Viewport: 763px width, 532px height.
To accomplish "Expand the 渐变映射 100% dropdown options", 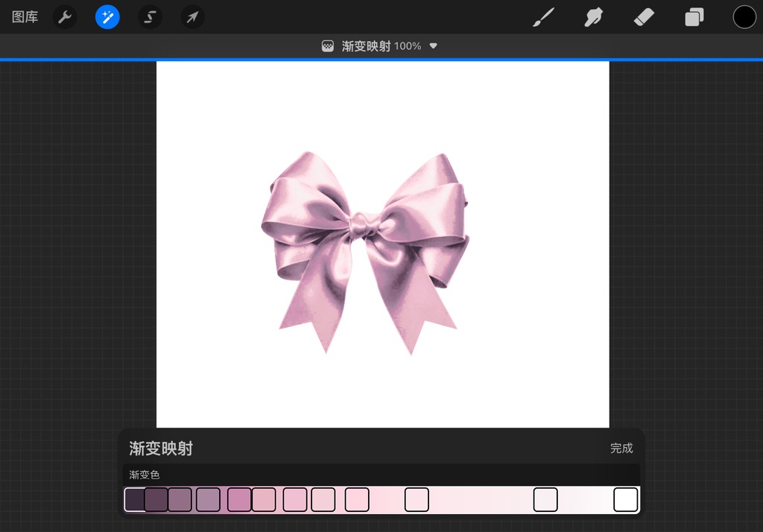I will (433, 45).
